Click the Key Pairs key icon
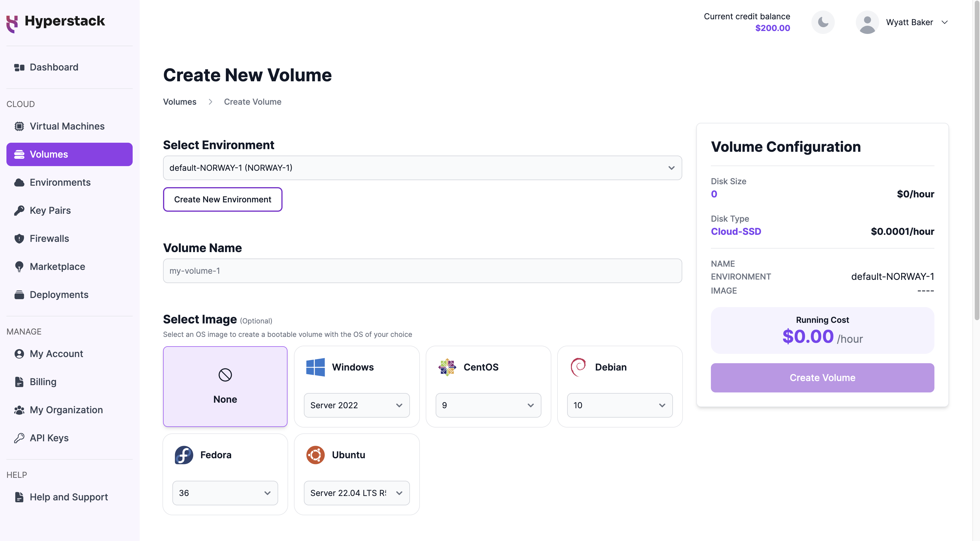Screen dimensions: 980x541 [19, 211]
